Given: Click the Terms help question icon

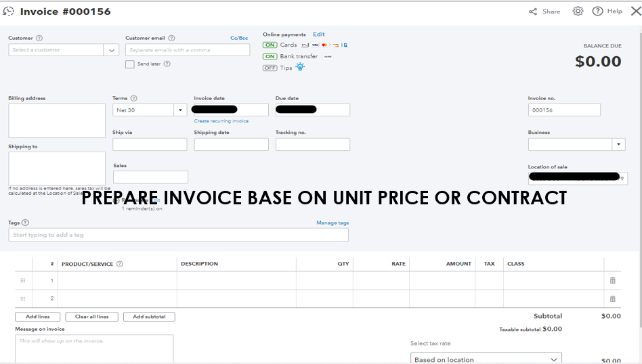Looking at the screenshot, I should click(134, 98).
